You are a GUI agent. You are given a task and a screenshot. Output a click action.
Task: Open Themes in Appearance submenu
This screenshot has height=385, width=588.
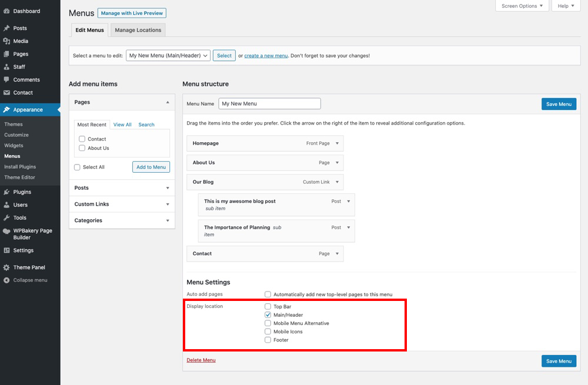14,124
